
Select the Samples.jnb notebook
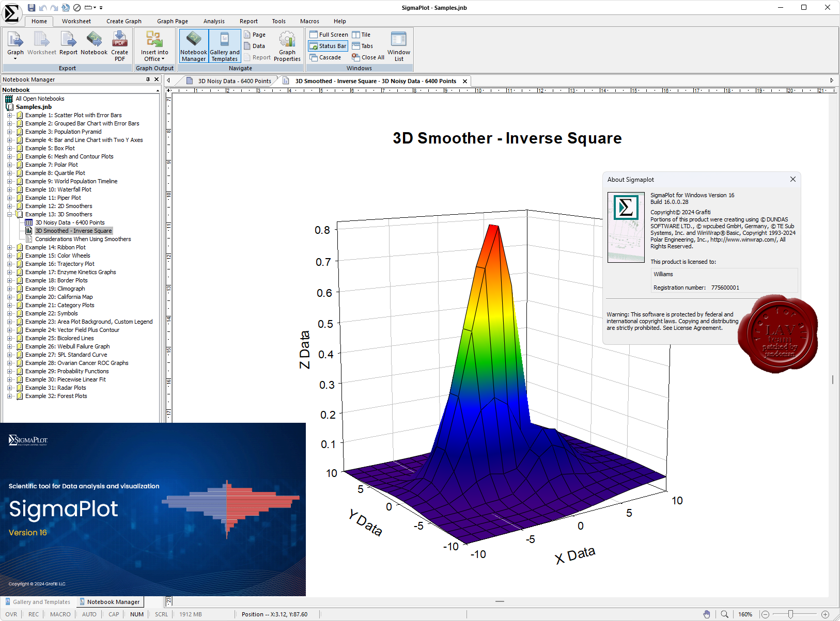[34, 107]
